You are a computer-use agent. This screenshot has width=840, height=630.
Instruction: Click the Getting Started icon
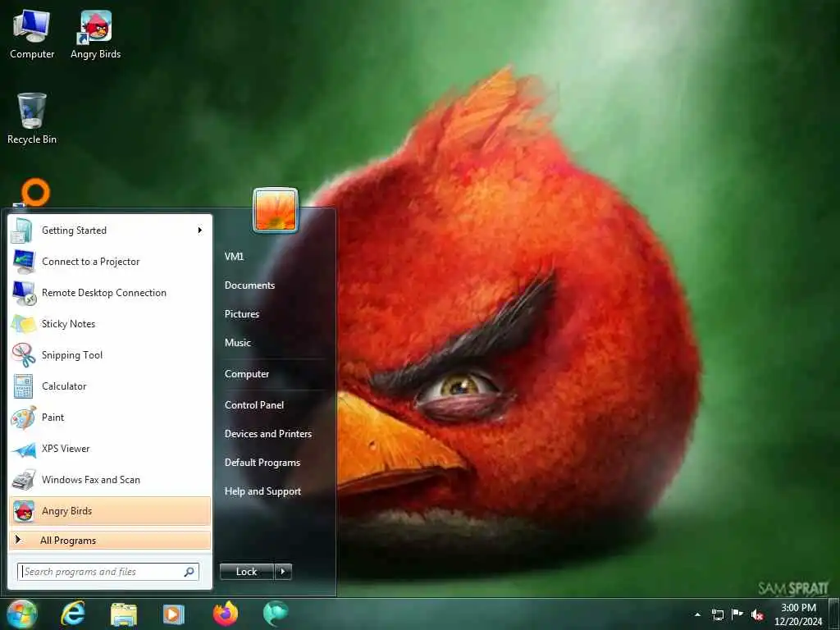[23, 231]
